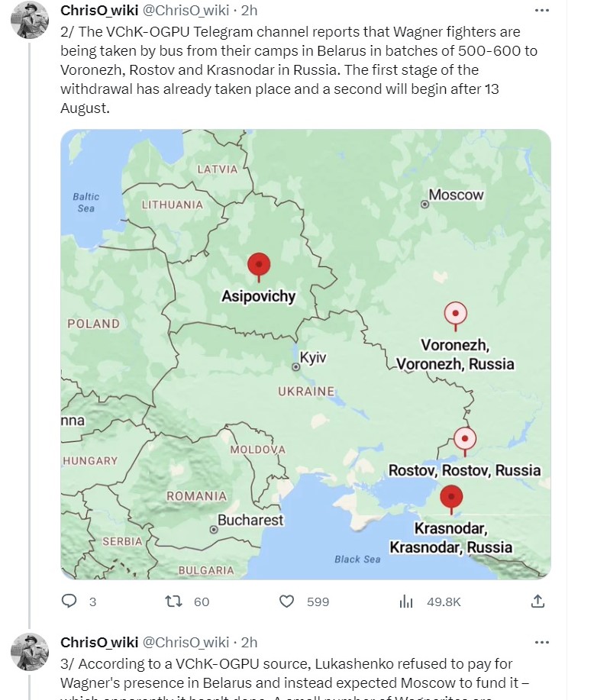Open the 2h timestamp of tweet 3/
This screenshot has height=700, width=594.
(x=250, y=642)
